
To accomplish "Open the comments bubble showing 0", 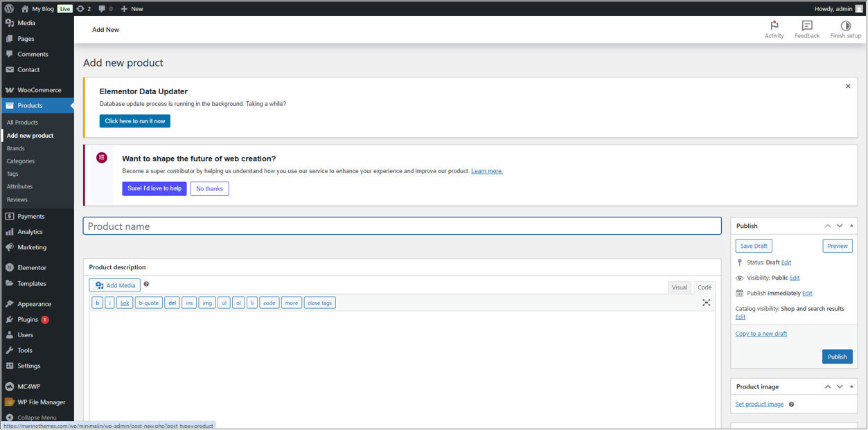I will coord(105,8).
